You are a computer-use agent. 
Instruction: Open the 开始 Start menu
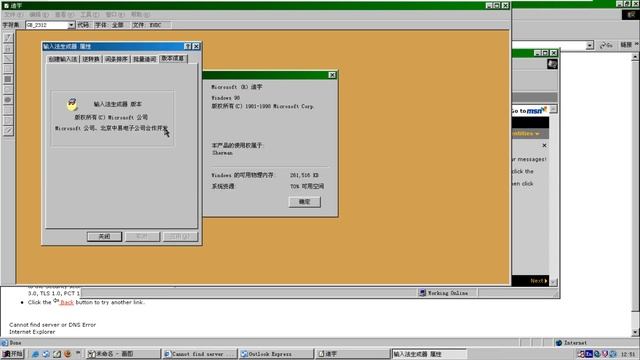(13, 354)
